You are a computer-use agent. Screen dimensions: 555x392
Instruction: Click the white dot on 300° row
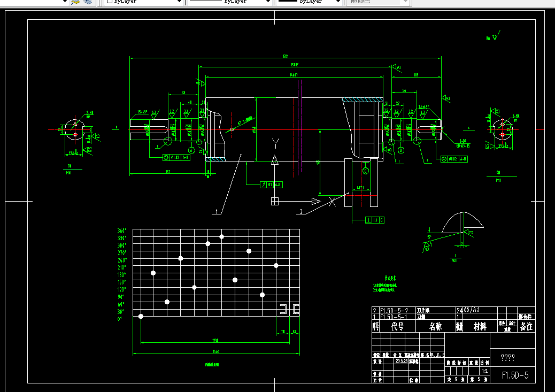[208, 244]
